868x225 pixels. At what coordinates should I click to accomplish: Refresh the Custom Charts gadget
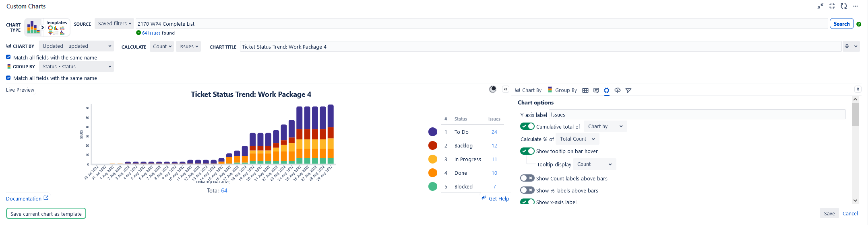[844, 6]
